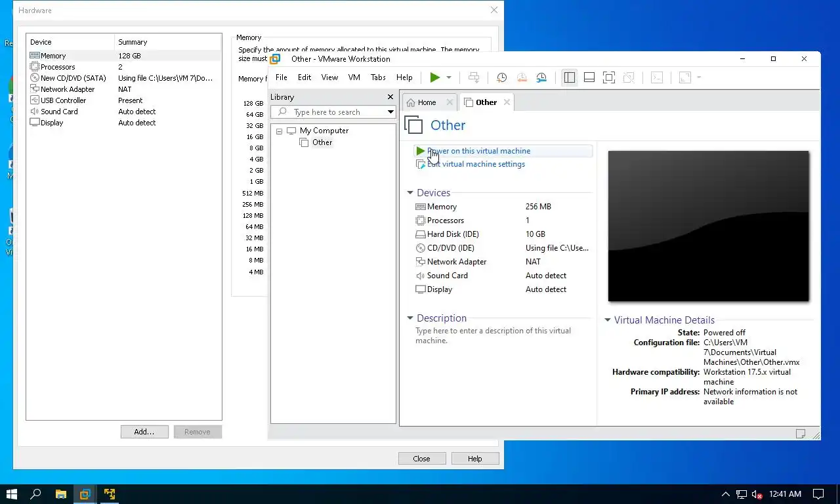Click the message log icon in status bar

800,434
